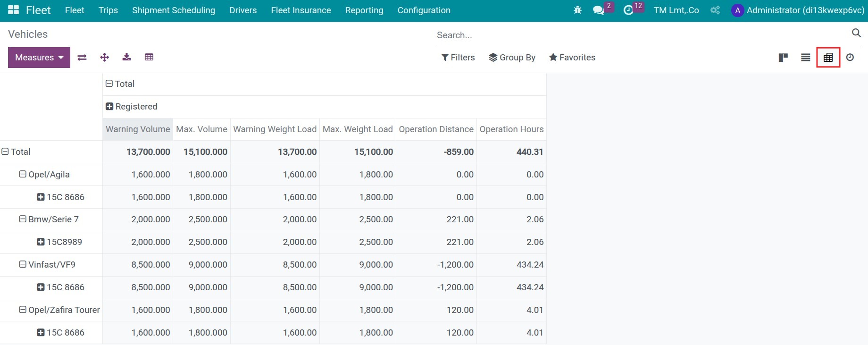Open the Shipment Scheduling menu
This screenshot has height=345, width=868.
coord(174,10)
